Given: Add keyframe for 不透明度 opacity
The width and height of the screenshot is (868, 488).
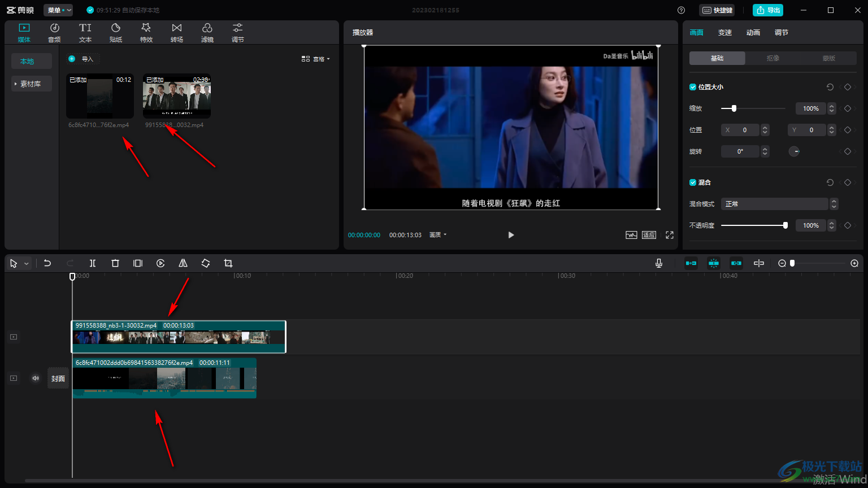Looking at the screenshot, I should coord(847,225).
